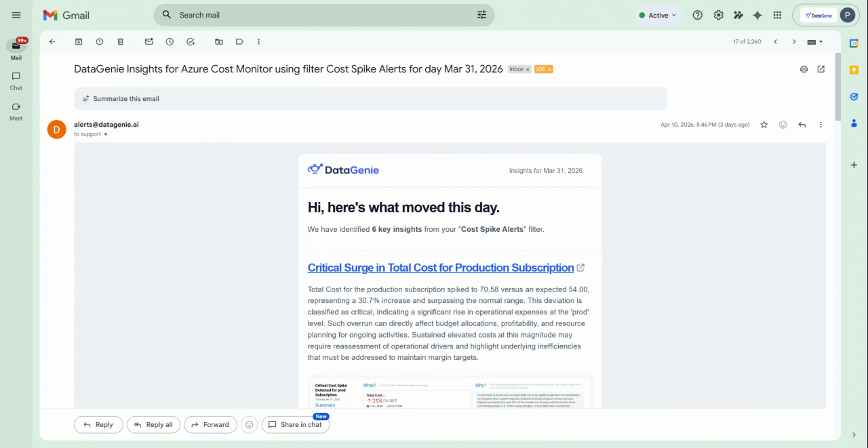Move email to a folder
The width and height of the screenshot is (868, 448).
218,41
